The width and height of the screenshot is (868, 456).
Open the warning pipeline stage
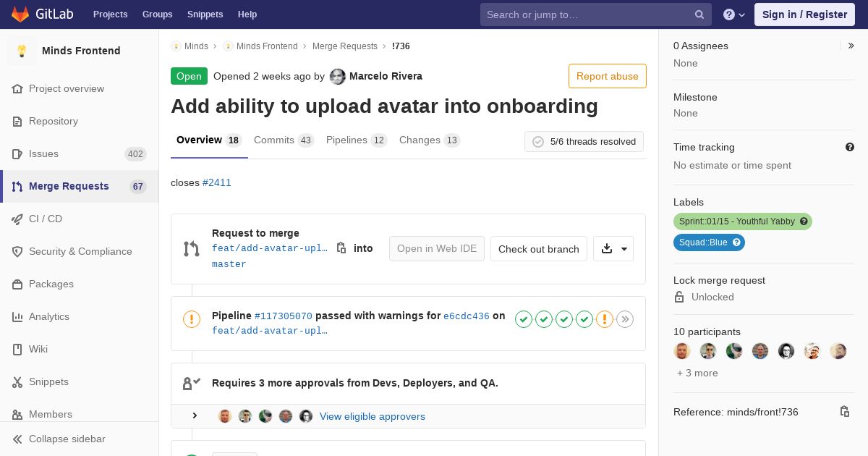coord(605,319)
